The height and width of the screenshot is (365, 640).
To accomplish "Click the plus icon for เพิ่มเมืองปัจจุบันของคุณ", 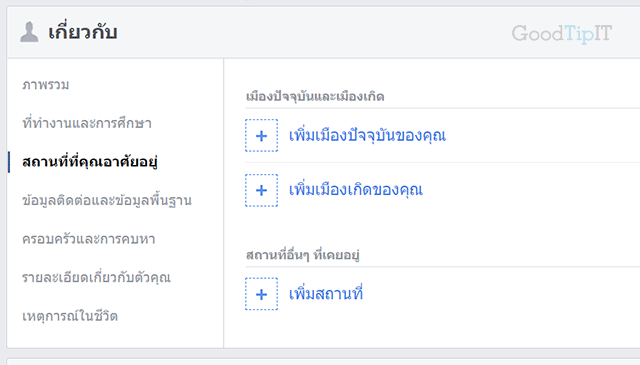I will (x=261, y=136).
